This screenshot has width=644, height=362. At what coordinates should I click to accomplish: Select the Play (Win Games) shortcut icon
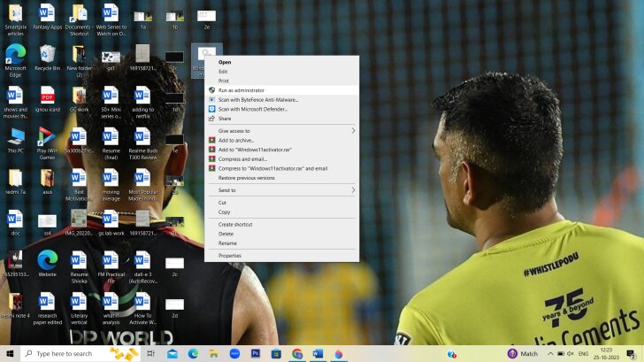[47, 143]
